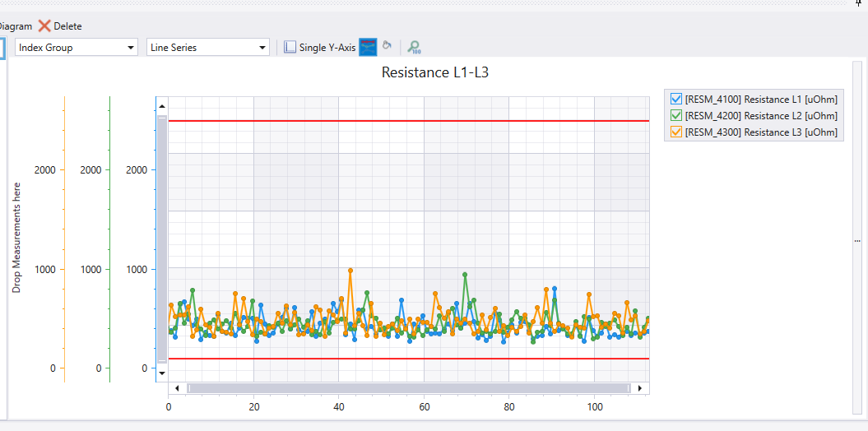Activate the hand pan tool icon
This screenshot has height=431, width=868.
(x=387, y=45)
